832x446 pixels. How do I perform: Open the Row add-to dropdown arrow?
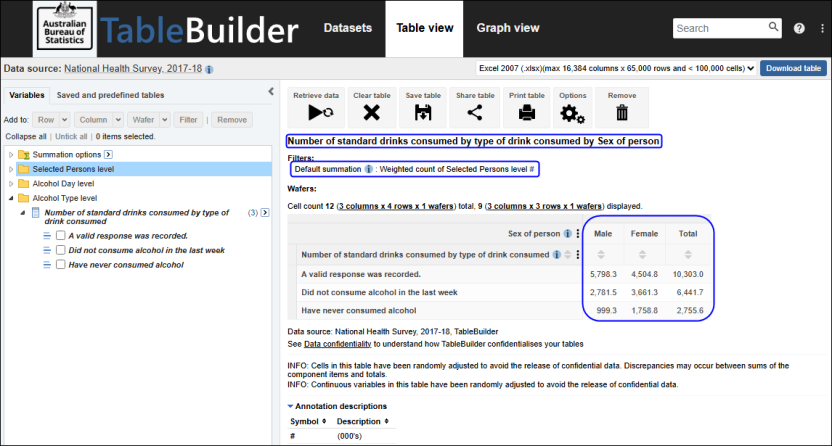64,120
